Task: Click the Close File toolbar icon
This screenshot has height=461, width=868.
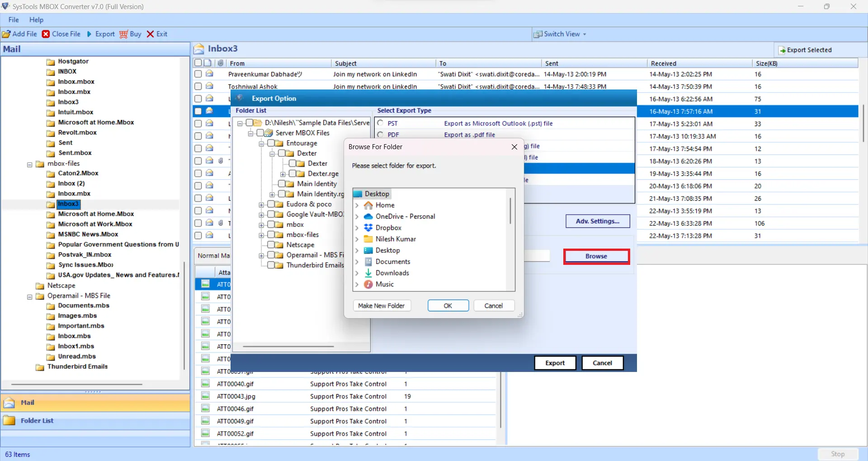Action: [46, 34]
